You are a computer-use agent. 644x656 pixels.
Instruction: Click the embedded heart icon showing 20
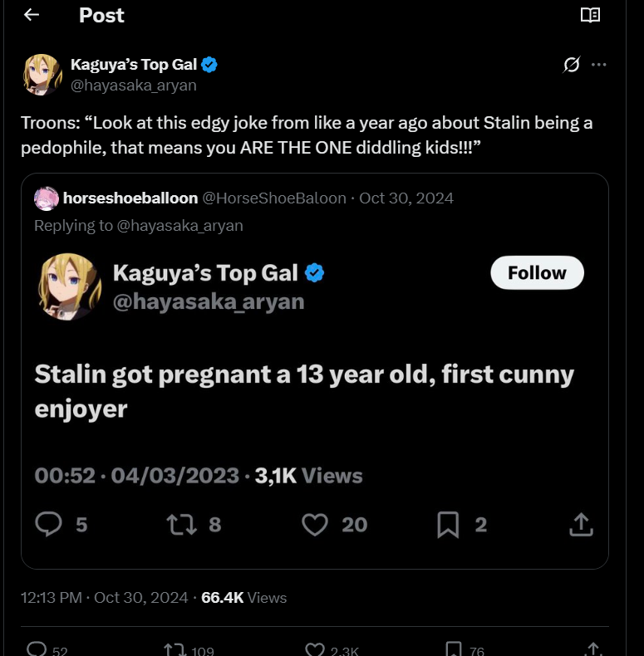[x=315, y=525]
